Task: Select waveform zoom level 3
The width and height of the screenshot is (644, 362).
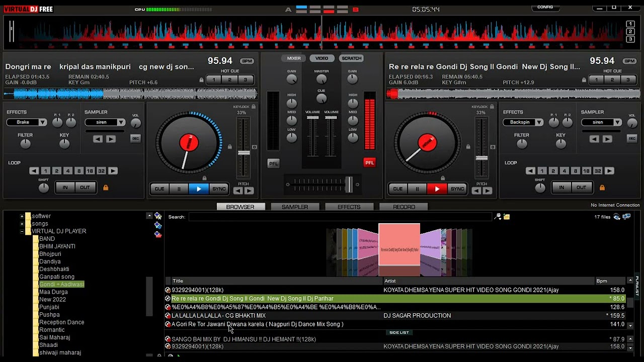Action: pyautogui.click(x=630, y=39)
